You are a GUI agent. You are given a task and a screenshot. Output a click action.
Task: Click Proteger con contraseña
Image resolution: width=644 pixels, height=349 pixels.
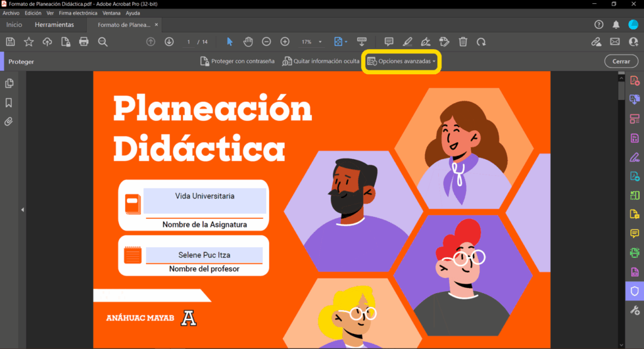[x=237, y=62]
